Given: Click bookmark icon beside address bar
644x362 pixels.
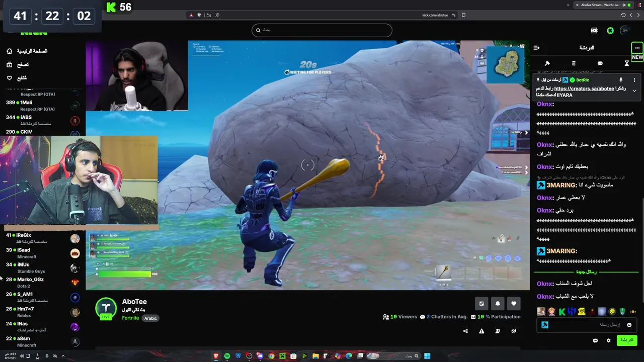Looking at the screenshot, I should click(463, 15).
